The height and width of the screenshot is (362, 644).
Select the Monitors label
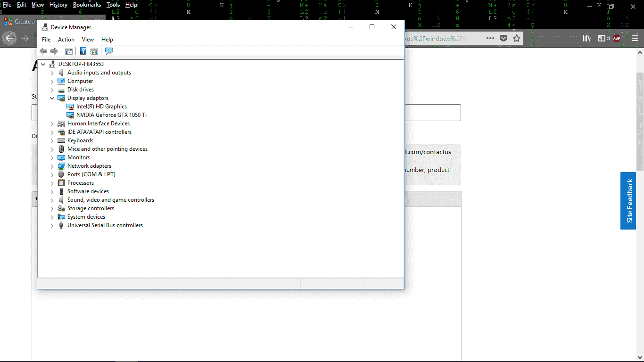click(x=79, y=157)
